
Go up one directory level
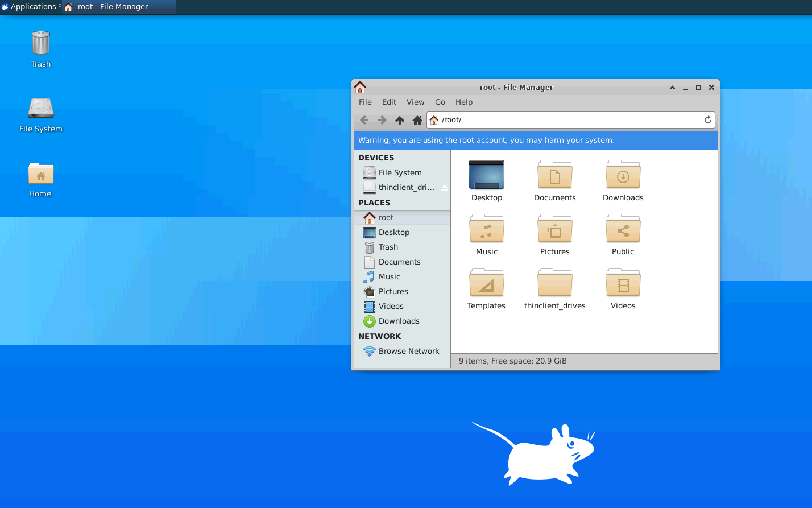pos(399,120)
